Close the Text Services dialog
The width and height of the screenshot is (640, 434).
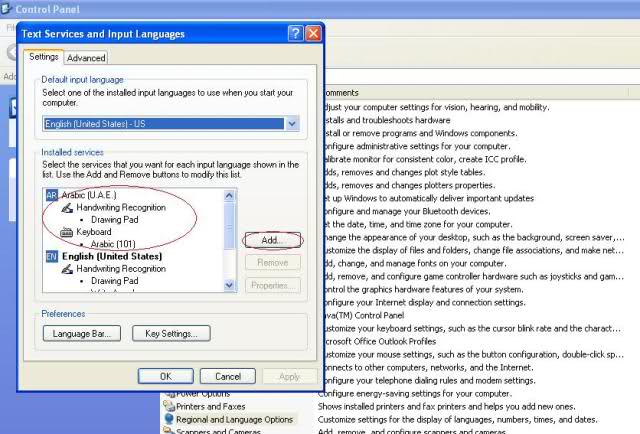pos(313,33)
